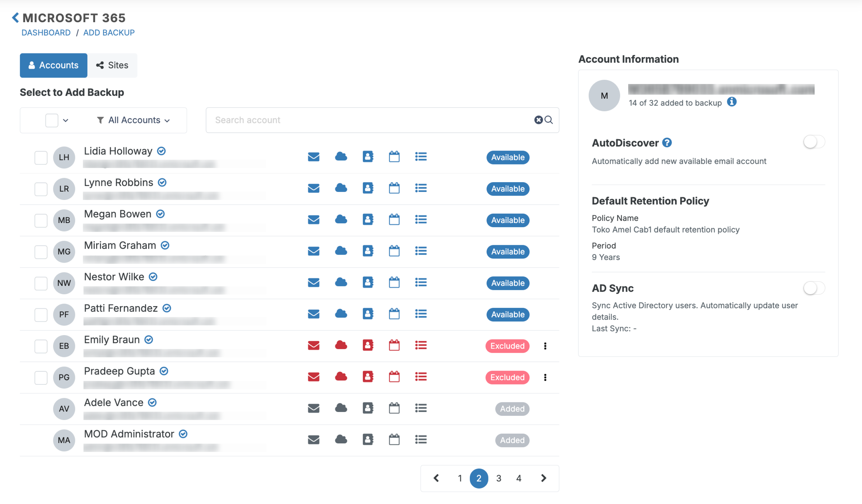862x504 pixels.
Task: Jump to page 3
Action: pos(499,478)
